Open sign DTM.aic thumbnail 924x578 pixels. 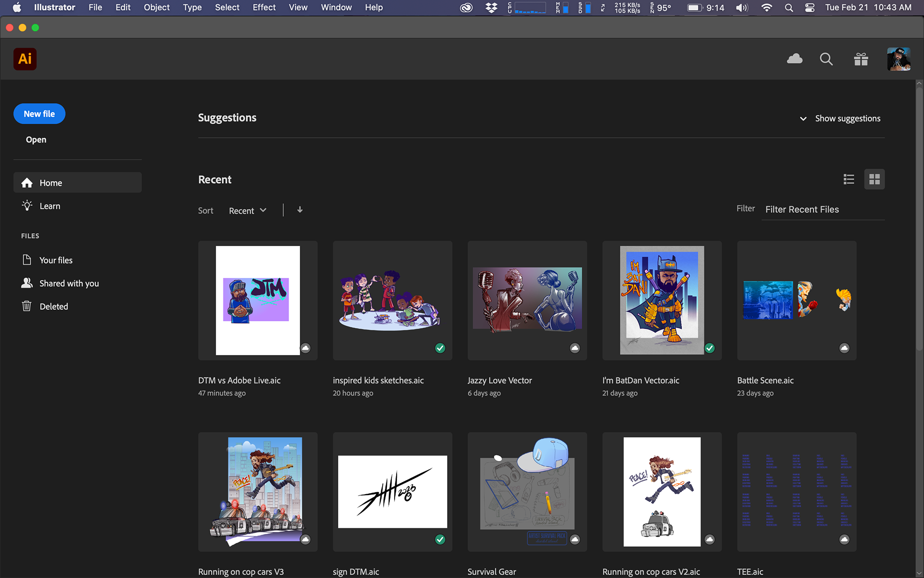pyautogui.click(x=393, y=492)
